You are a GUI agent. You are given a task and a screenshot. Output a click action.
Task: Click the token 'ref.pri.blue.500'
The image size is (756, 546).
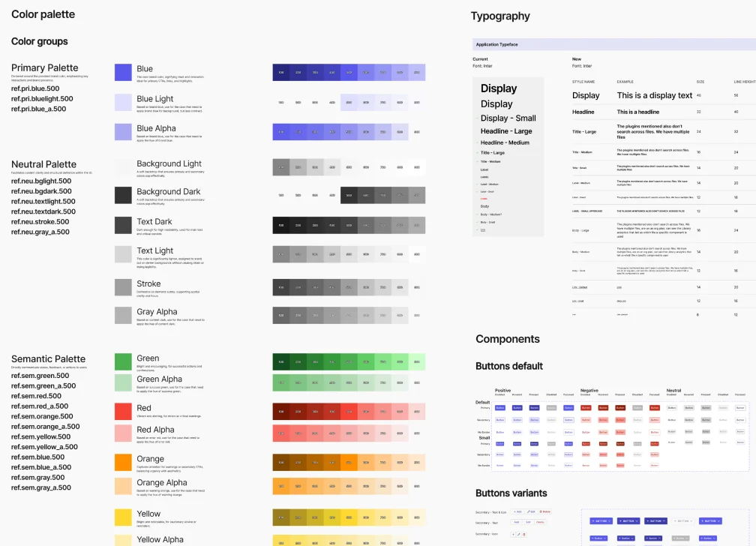35,88
